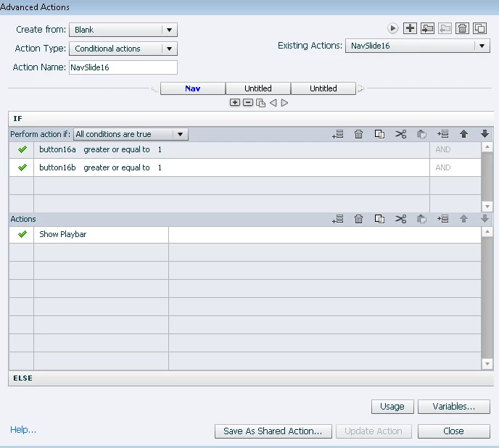Add a decision tab with plus icon
This screenshot has width=499, height=448.
pos(235,102)
